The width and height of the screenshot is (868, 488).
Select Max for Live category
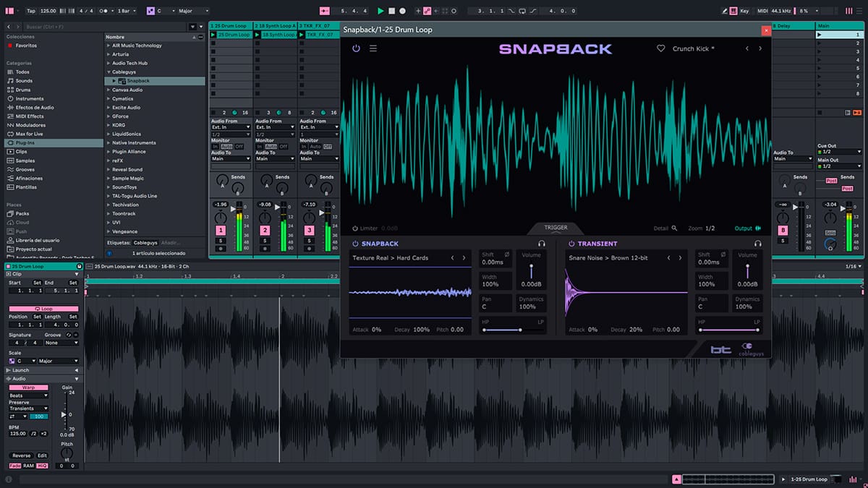coord(30,134)
